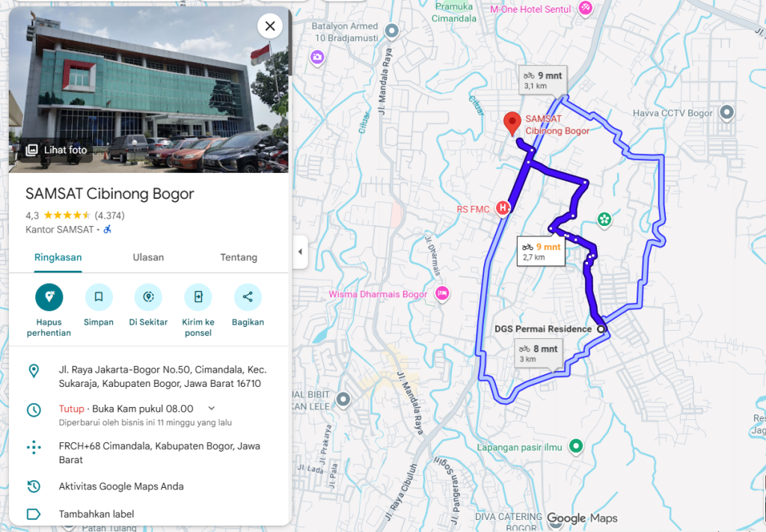
Task: Select Wisma Dharmais Bogor hotel pin
Action: [442, 293]
